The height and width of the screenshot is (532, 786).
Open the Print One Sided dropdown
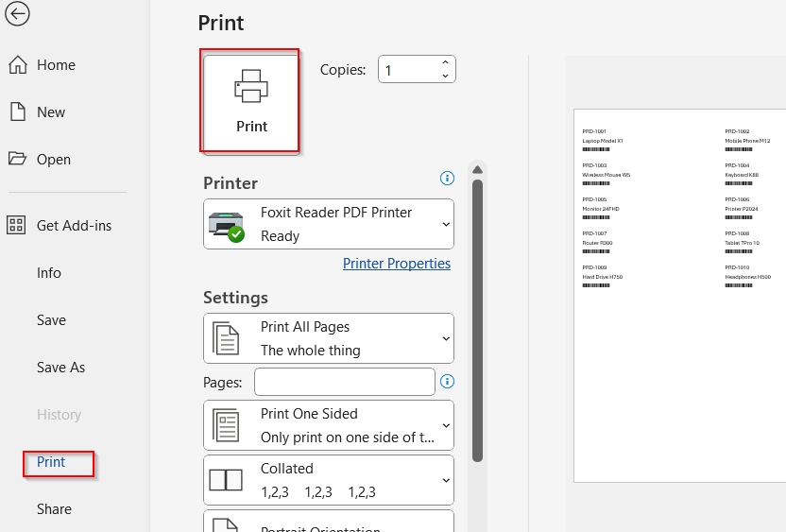coord(329,425)
